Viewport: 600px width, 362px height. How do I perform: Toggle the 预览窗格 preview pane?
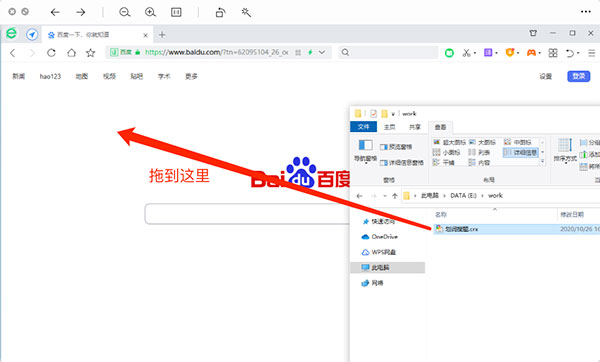(396, 147)
